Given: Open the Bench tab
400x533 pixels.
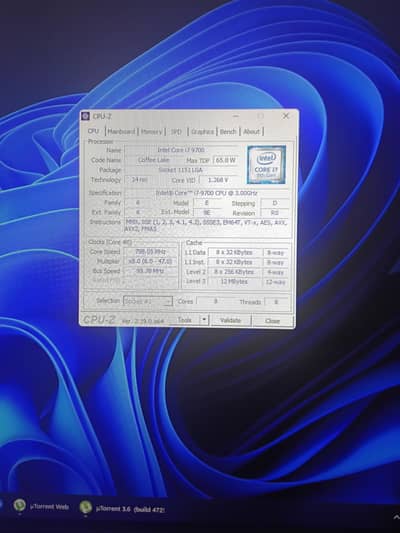Looking at the screenshot, I should click(228, 132).
